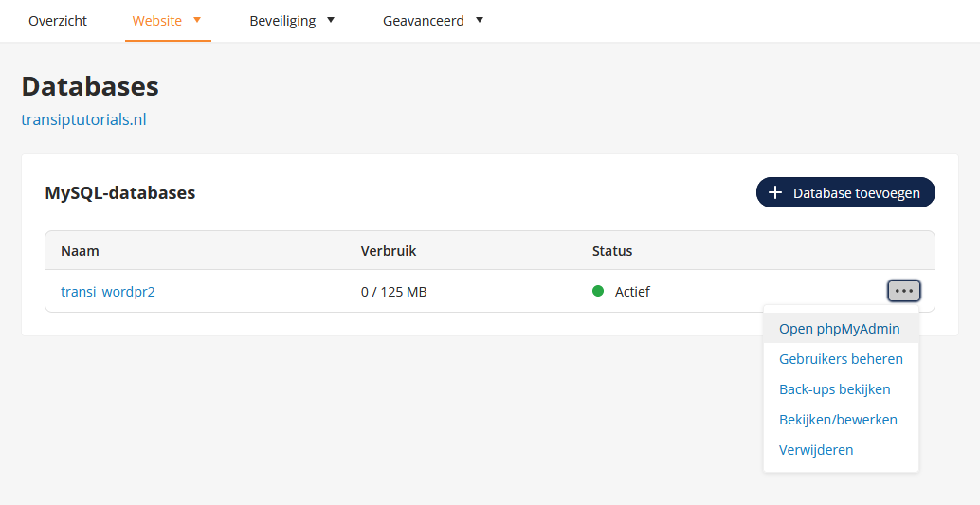This screenshot has width=980, height=505.
Task: Click the plus icon on Database toevoegen
Action: [775, 192]
